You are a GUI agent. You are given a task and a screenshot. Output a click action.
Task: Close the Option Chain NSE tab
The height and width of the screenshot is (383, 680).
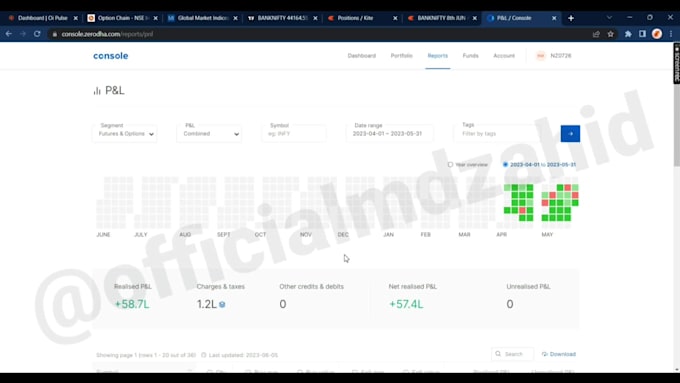pyautogui.click(x=155, y=18)
